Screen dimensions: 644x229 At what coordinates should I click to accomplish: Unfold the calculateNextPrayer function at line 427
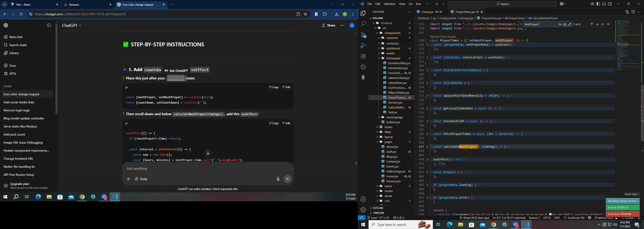point(427,147)
